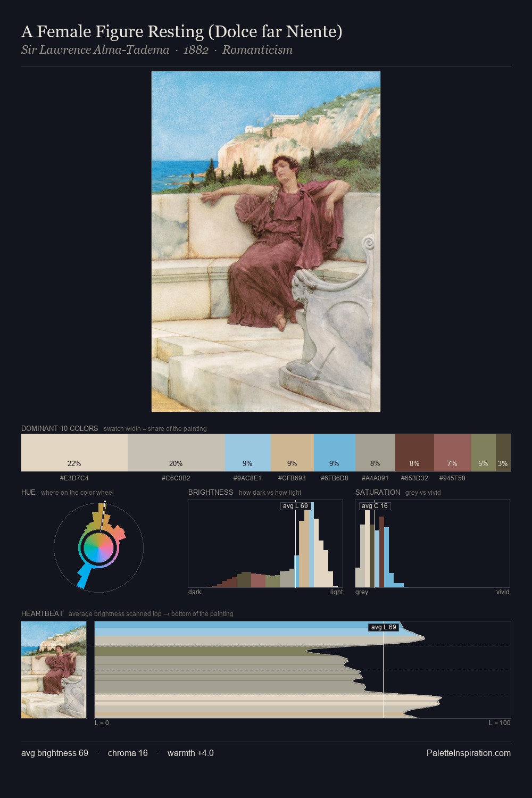Select the olive 5% swatch
Screen dimensions: 532x798
point(483,453)
